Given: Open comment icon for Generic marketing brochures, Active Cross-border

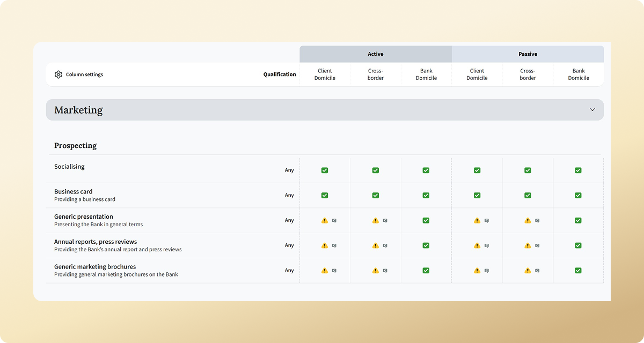Looking at the screenshot, I should coord(385,271).
